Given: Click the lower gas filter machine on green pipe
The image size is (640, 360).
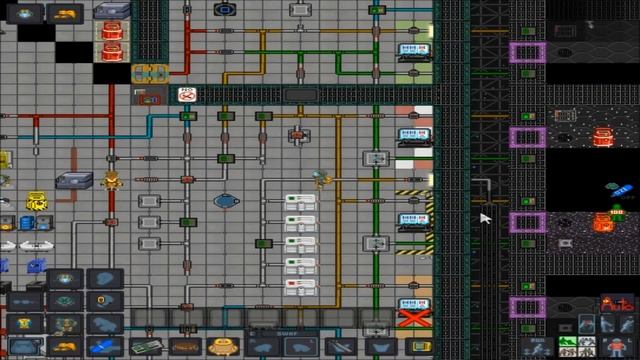Looking at the screenshot, I should click(376, 243).
